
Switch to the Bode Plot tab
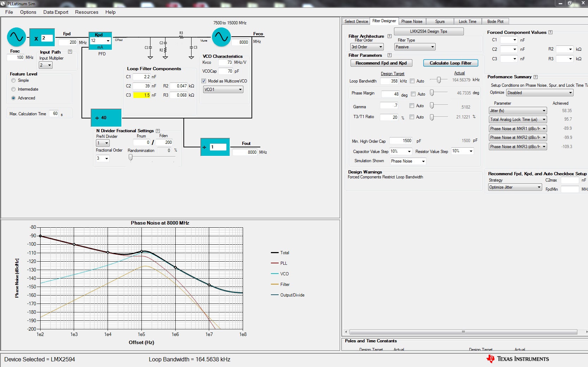[495, 22]
